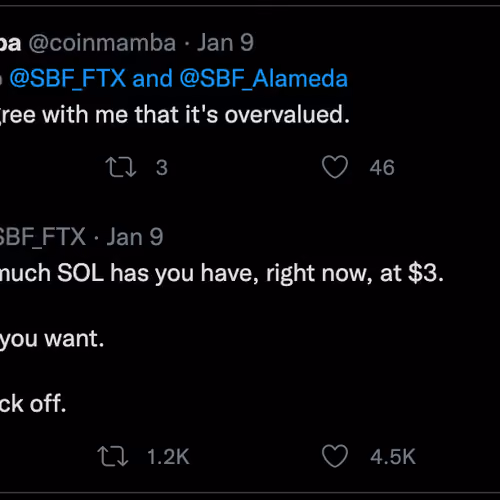500x500 pixels.
Task: Open the @SBF_Alameda mention link
Action: pos(263,79)
